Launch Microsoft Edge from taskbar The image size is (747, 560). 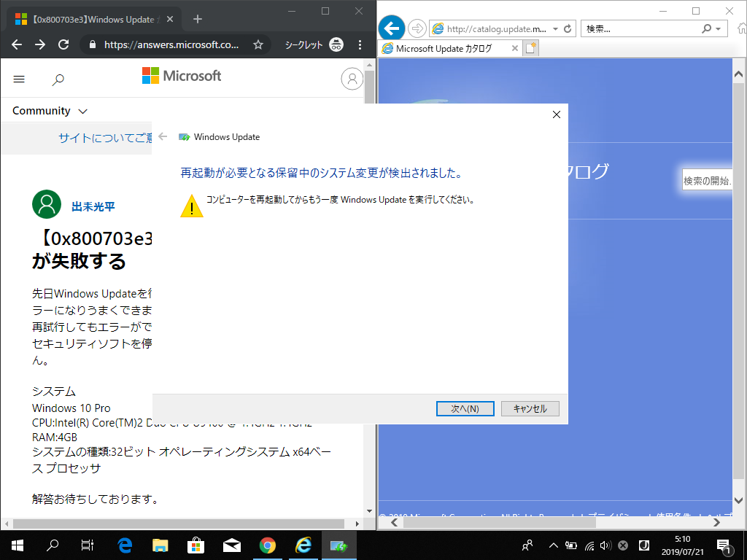[x=125, y=545]
